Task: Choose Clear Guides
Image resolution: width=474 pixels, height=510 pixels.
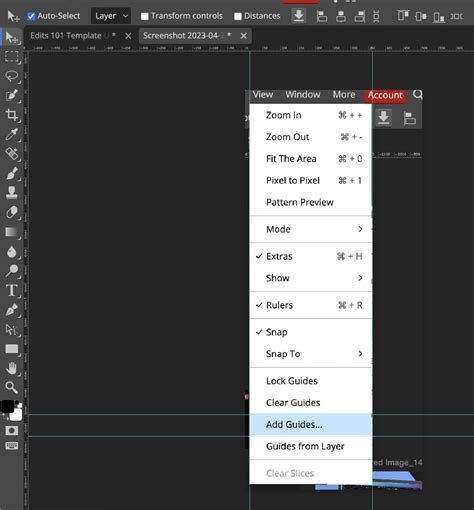Action: pos(311,403)
